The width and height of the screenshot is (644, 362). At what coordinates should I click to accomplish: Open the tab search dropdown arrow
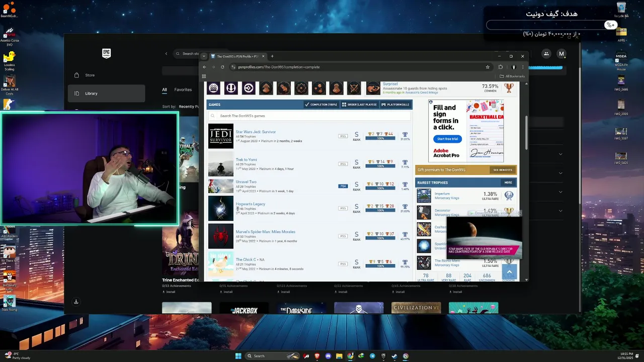tap(204, 56)
